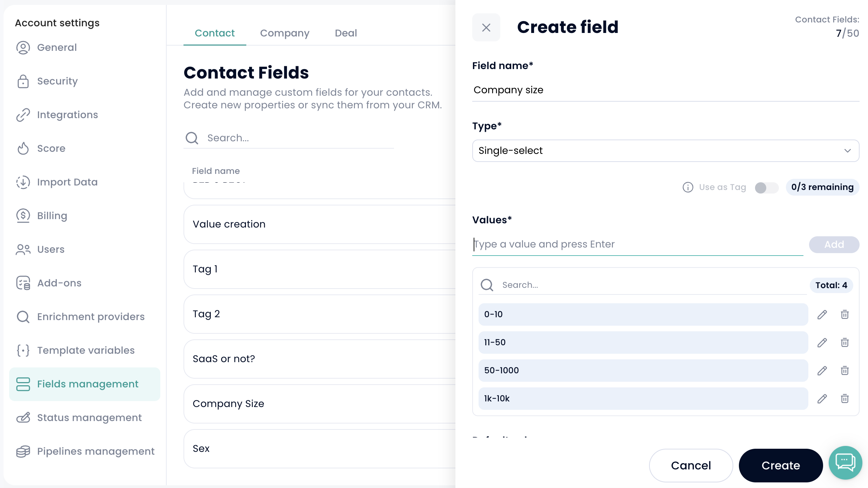Remove the 1k-10k value using trash icon
This screenshot has width=868, height=488.
[844, 399]
